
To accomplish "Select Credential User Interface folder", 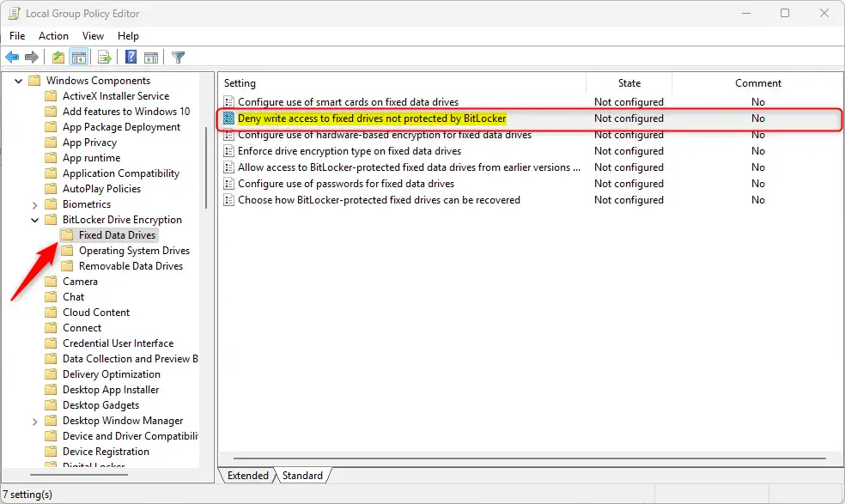I will [118, 343].
